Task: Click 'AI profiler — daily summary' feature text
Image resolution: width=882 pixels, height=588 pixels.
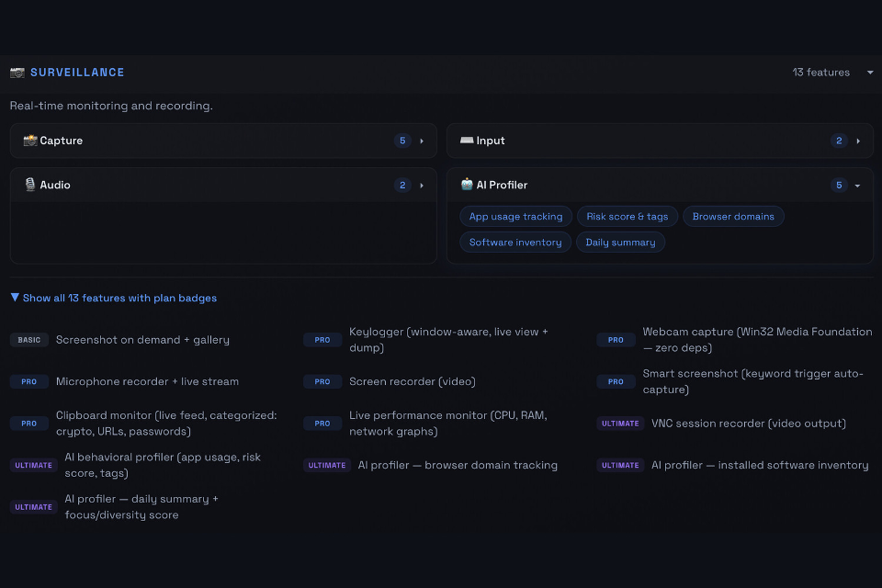Action: tap(141, 507)
